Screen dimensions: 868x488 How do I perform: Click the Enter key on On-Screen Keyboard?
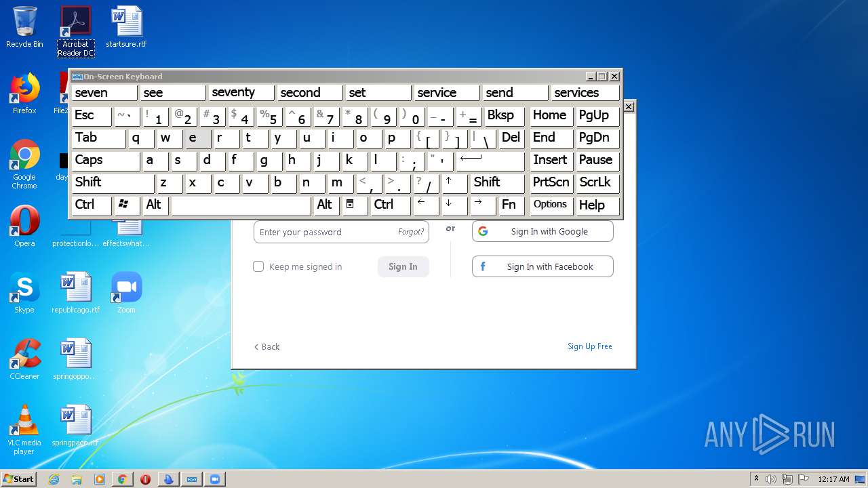pyautogui.click(x=490, y=160)
